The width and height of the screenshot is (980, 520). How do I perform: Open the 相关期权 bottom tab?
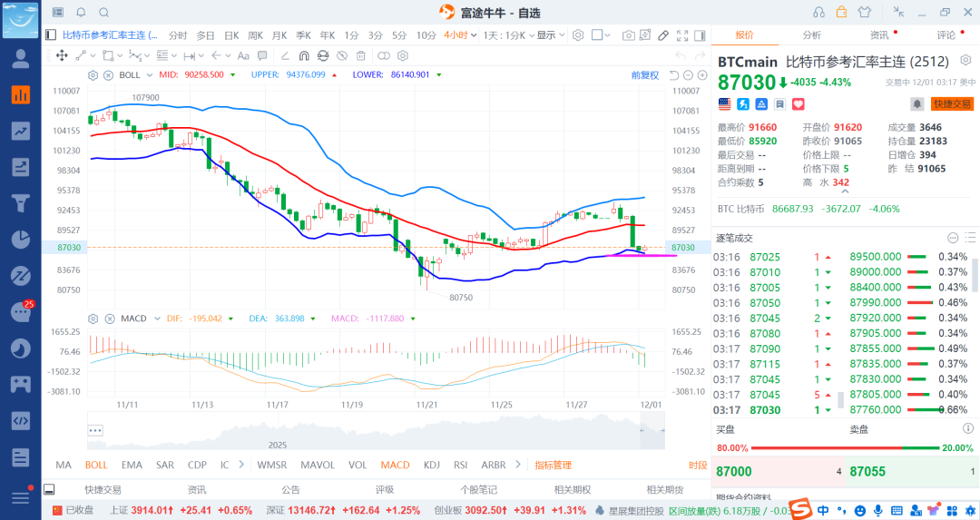(572, 490)
